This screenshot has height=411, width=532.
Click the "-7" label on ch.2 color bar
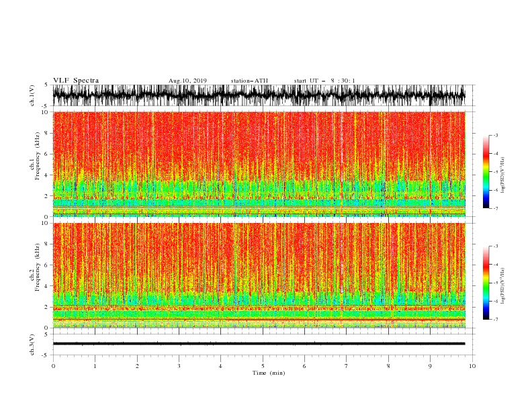(x=495, y=319)
